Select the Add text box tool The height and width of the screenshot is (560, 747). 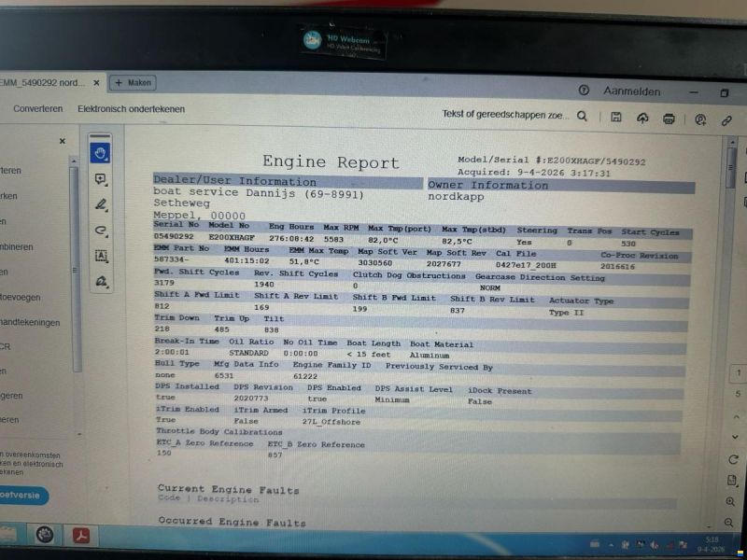101,256
